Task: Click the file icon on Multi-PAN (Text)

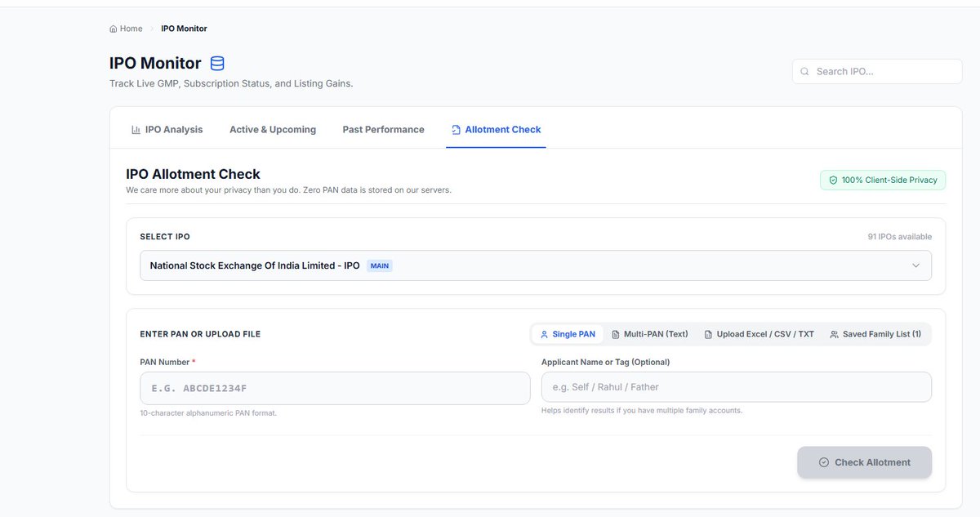Action: click(616, 334)
